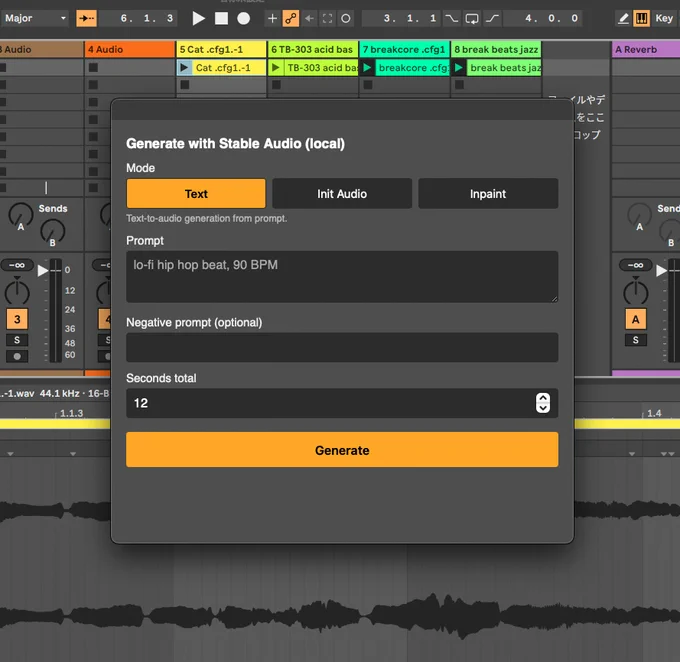Screen dimensions: 680x662
Task: Stop playback with the Stop button
Action: (x=221, y=18)
